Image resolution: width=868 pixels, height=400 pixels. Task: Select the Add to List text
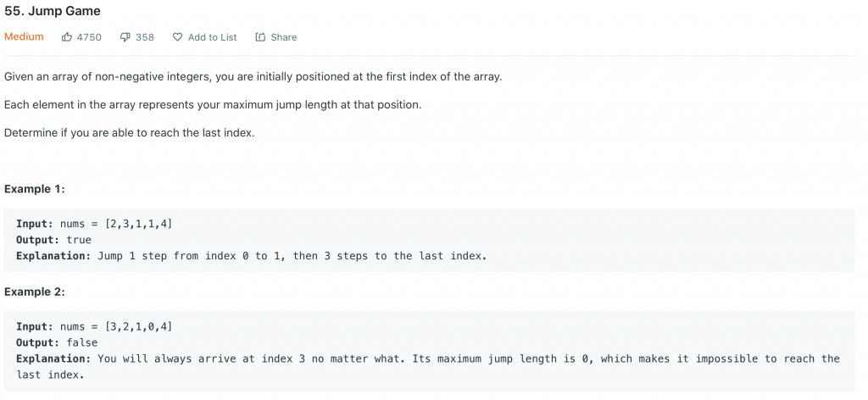tap(212, 37)
